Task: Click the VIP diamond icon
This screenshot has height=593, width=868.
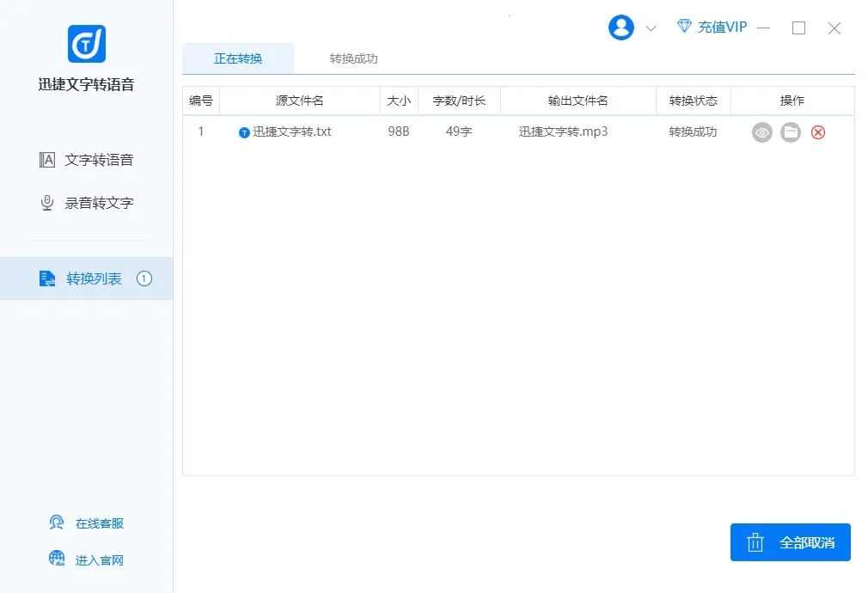Action: tap(684, 27)
